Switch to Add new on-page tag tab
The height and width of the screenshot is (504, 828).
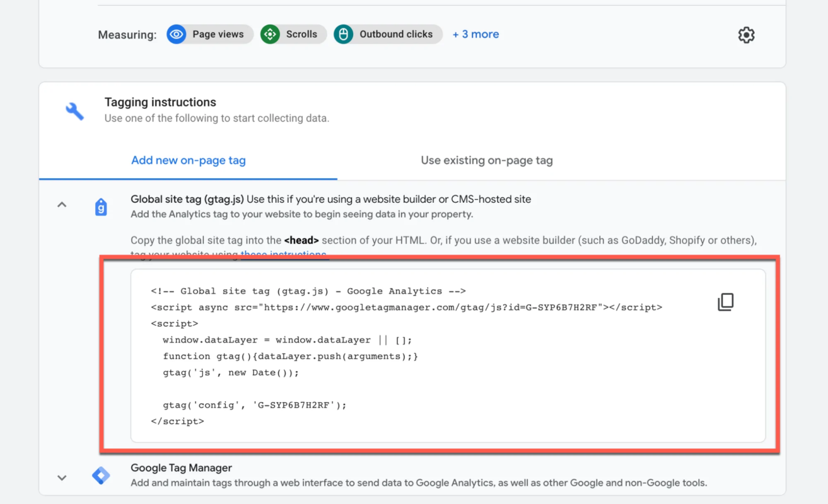(x=189, y=160)
